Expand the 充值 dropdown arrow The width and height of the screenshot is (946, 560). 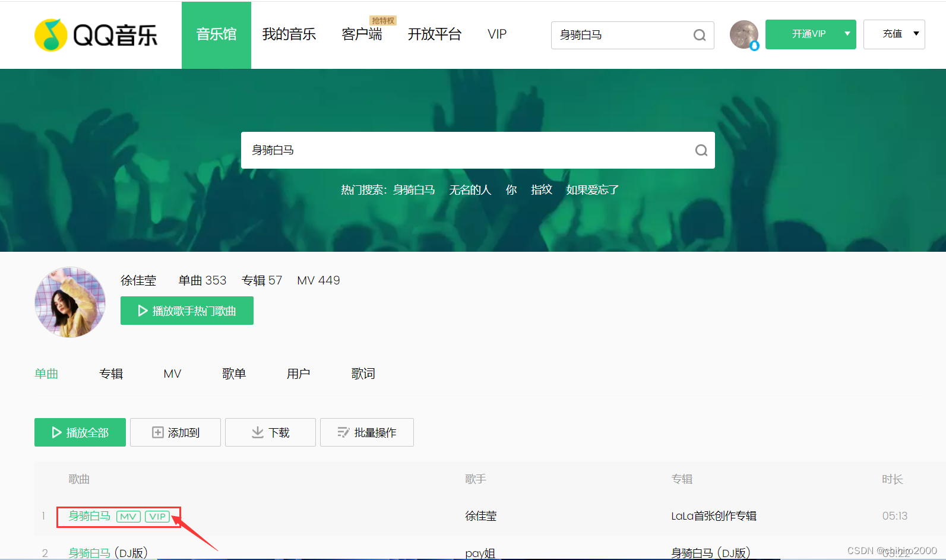coord(916,34)
